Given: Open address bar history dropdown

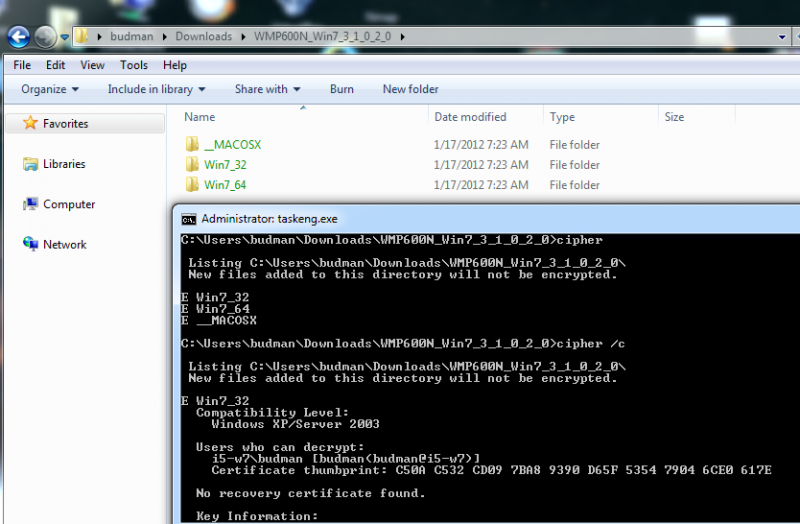Looking at the screenshot, I should [x=782, y=37].
